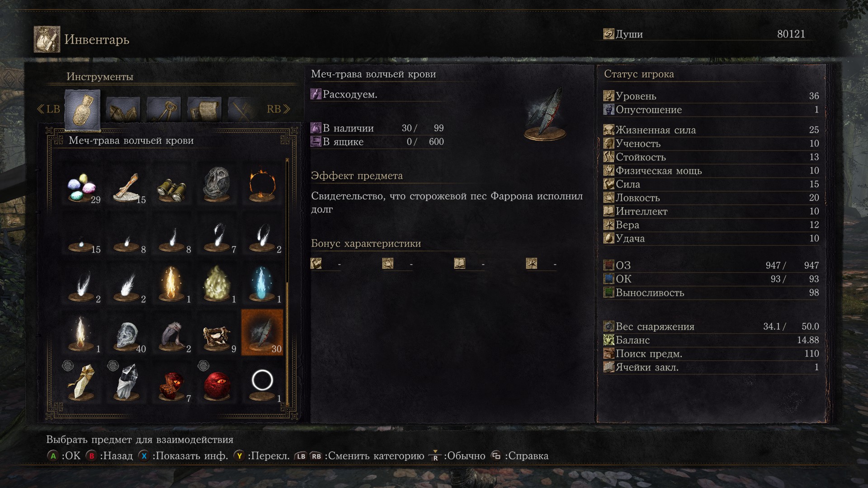This screenshot has width=868, height=488.
Task: Go to previous category with LB arrow
Action: click(48, 109)
